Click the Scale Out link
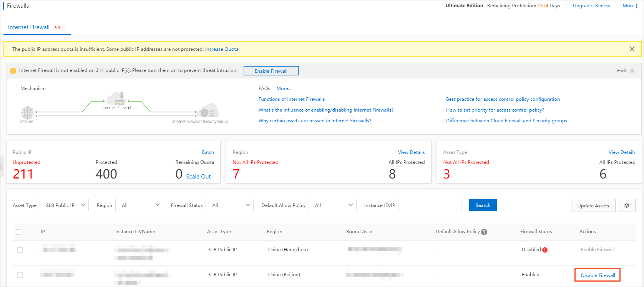Viewport: 644px width, 287px height. 198,177
